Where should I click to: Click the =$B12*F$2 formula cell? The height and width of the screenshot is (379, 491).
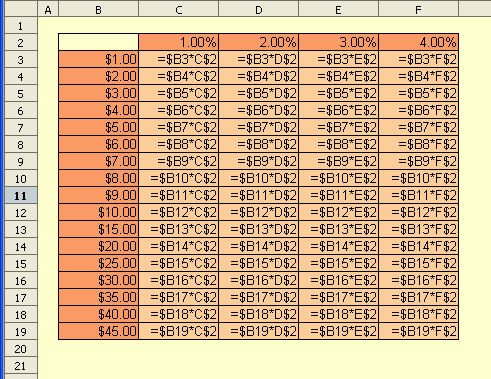click(x=419, y=212)
